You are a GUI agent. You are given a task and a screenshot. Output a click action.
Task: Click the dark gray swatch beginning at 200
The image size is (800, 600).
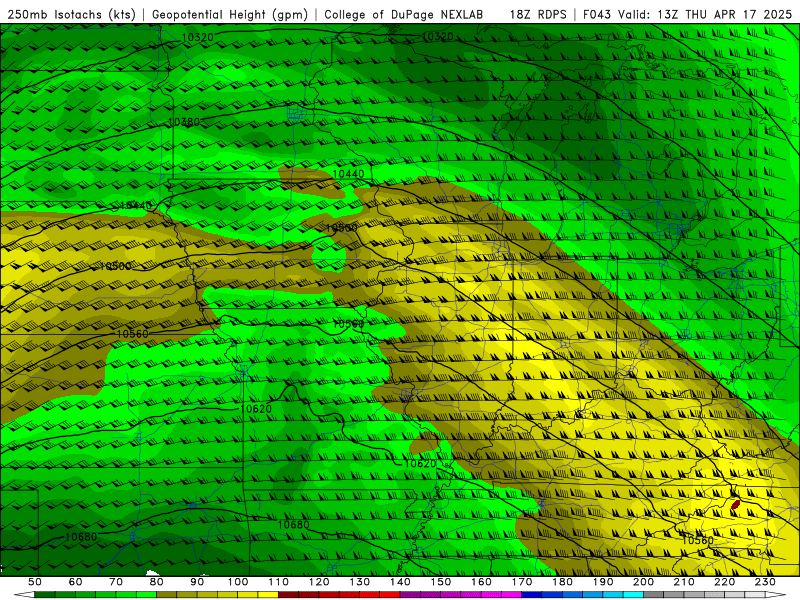654,594
